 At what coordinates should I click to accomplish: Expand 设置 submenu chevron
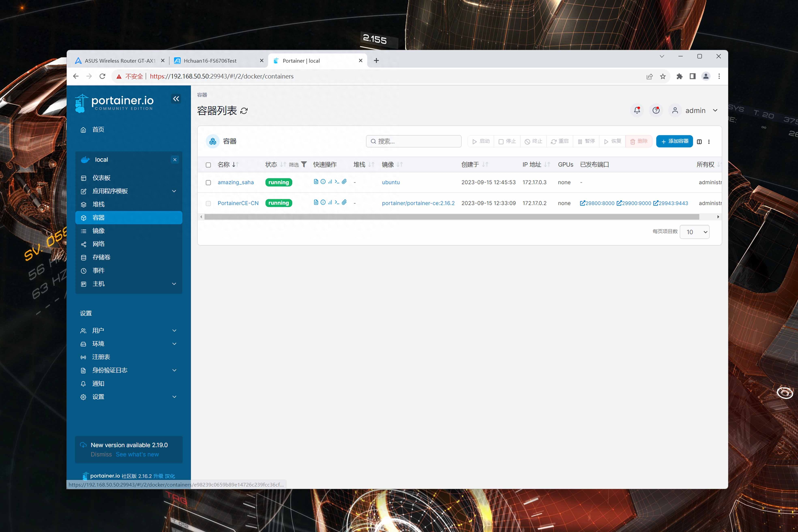tap(174, 397)
